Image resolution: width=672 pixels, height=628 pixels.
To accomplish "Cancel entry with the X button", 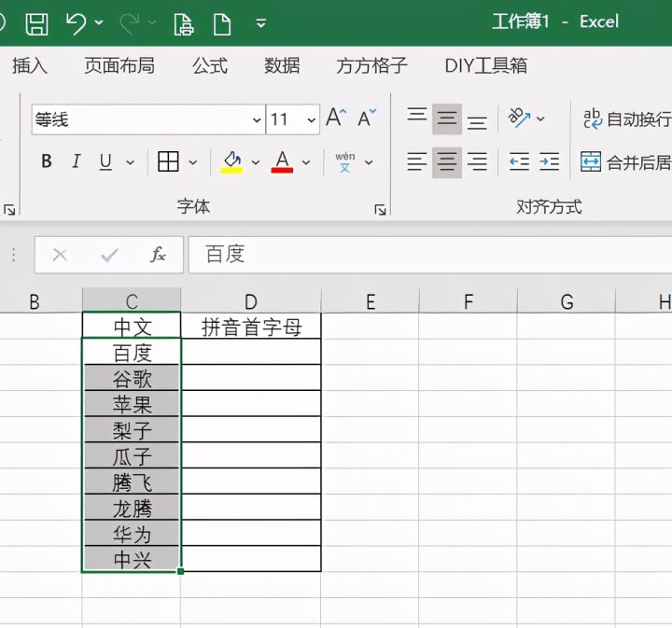I will pos(60,256).
